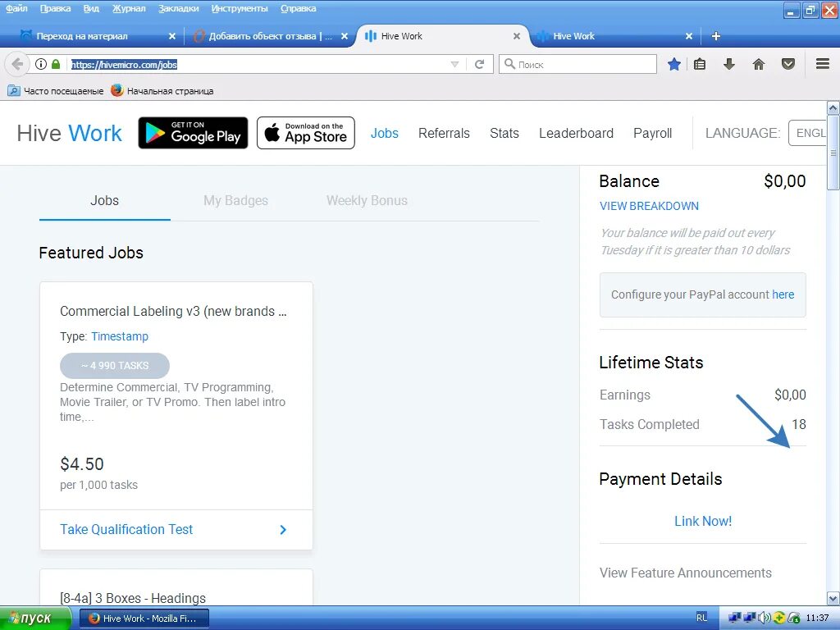Click the green padlock security icon
The image size is (840, 630).
[56, 64]
